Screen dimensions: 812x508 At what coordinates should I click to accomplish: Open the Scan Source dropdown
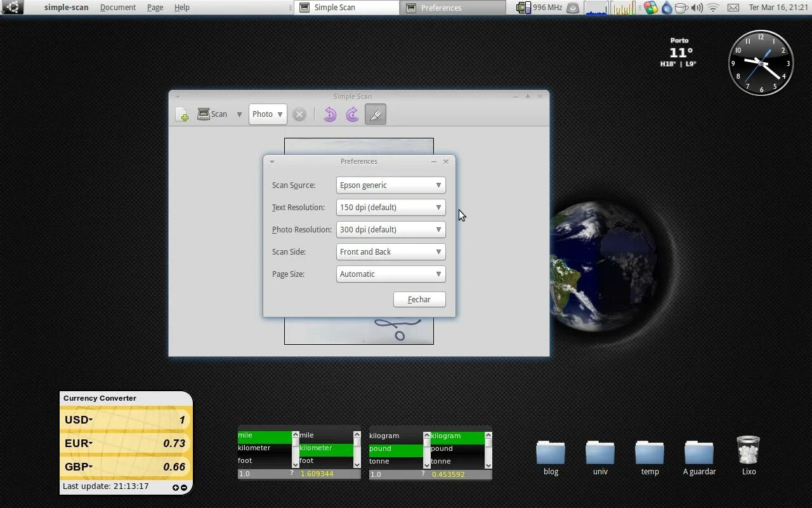(x=390, y=185)
